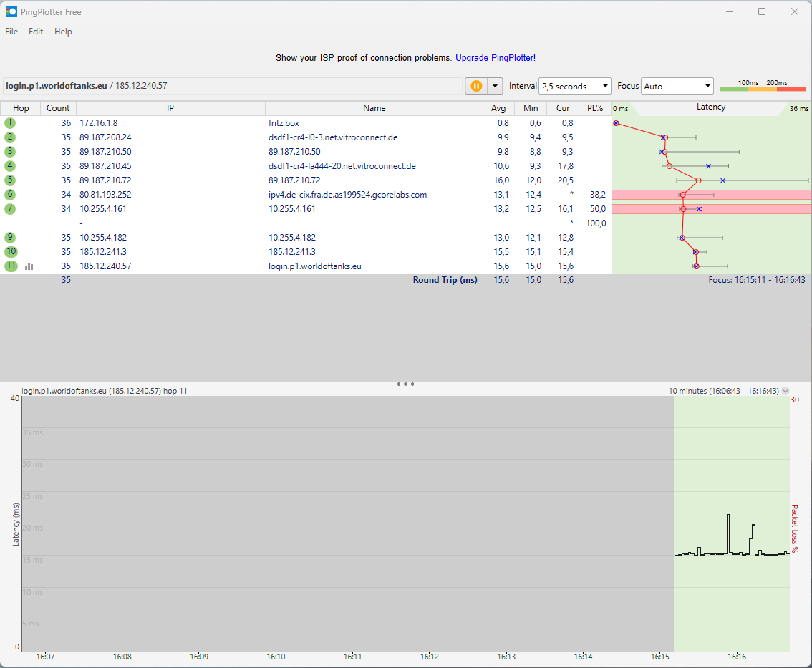The image size is (812, 668).
Task: Select hop 11 green circle icon
Action: [11, 266]
